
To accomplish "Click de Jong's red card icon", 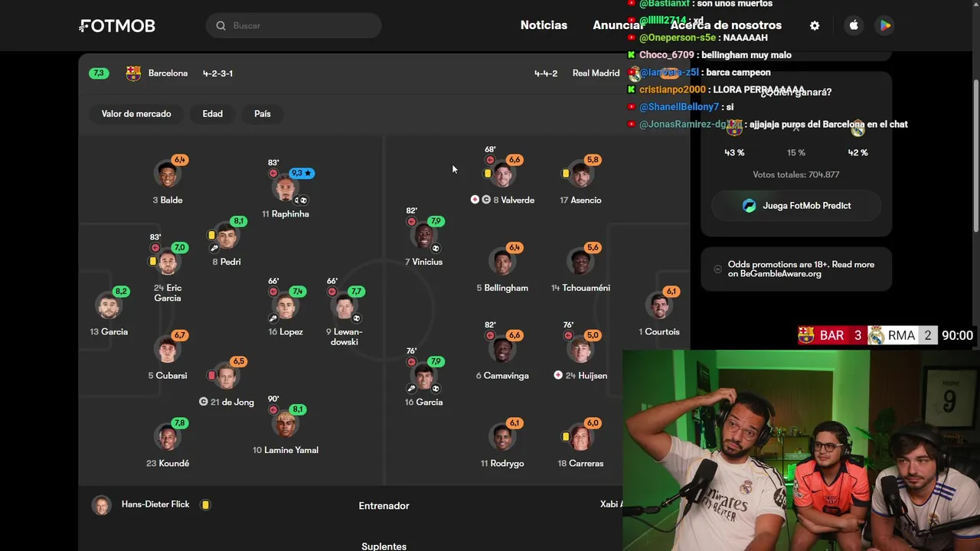I will pos(211,376).
